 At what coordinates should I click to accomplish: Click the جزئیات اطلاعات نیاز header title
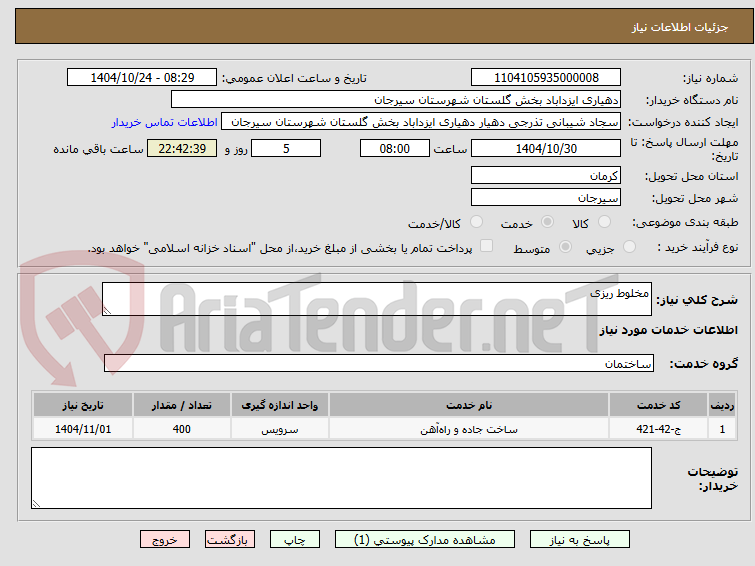680,27
